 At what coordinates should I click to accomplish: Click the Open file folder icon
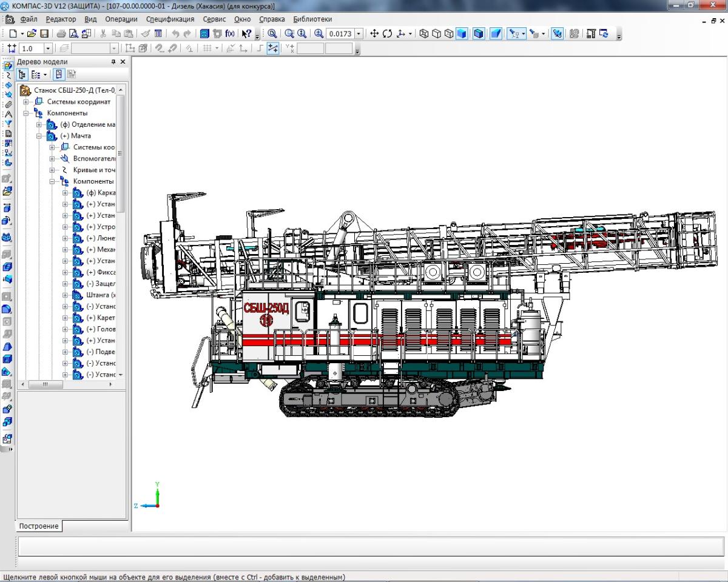coord(32,34)
